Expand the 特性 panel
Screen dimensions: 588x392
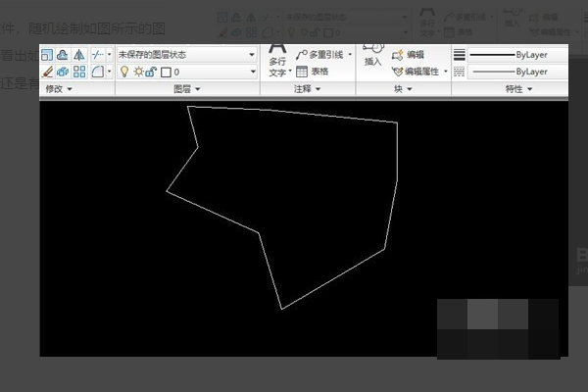[x=518, y=89]
